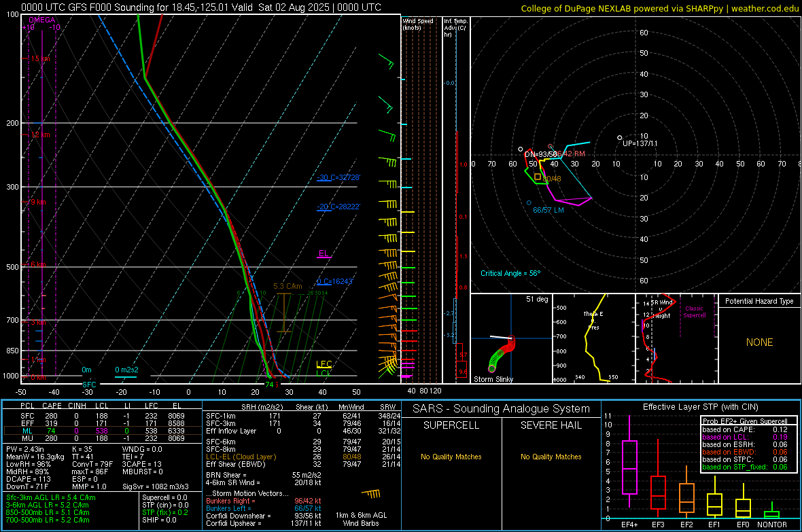Click the DN=93/56 hodograph label
Image resolution: width=802 pixels, height=532 pixels.
pos(540,154)
